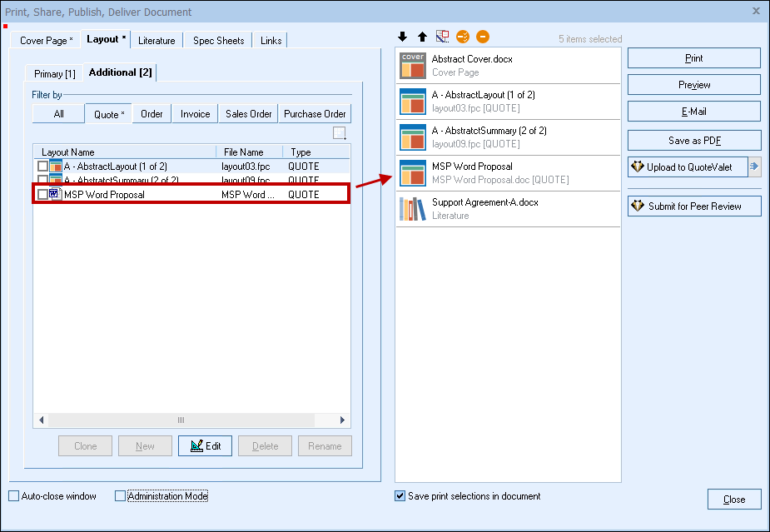
Task: Click the grid icon below Purchase Order
Action: [x=339, y=133]
